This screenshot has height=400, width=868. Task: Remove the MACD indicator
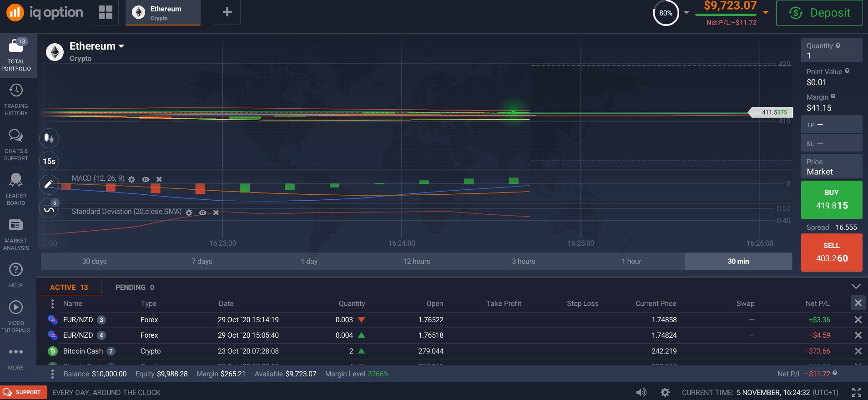[x=159, y=179]
